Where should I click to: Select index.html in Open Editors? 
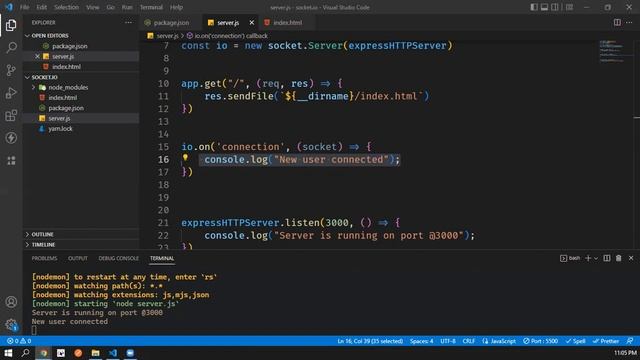point(66,67)
